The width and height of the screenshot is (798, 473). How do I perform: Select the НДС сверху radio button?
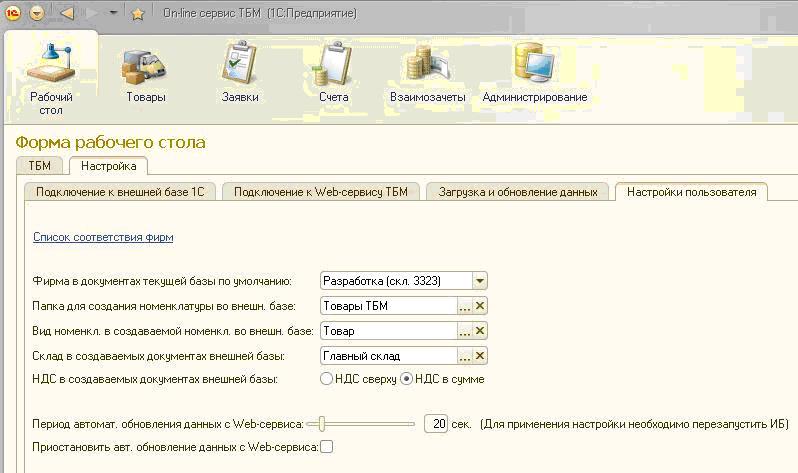(x=326, y=379)
